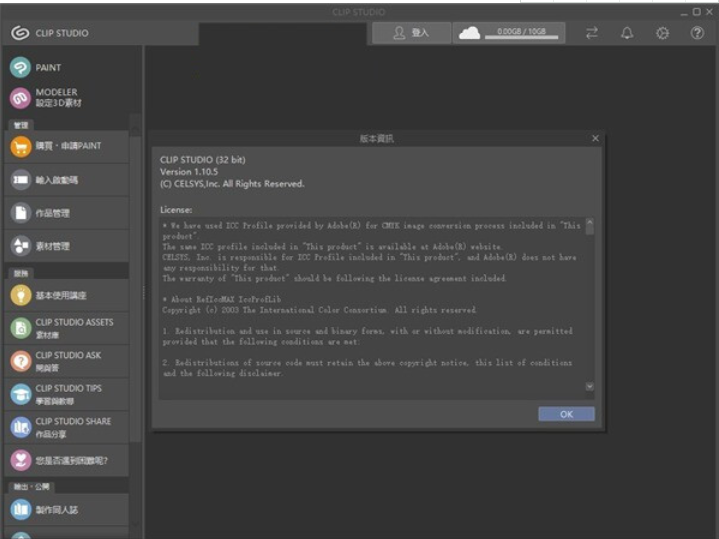Open the basic usage lightbulb icon

coord(20,295)
